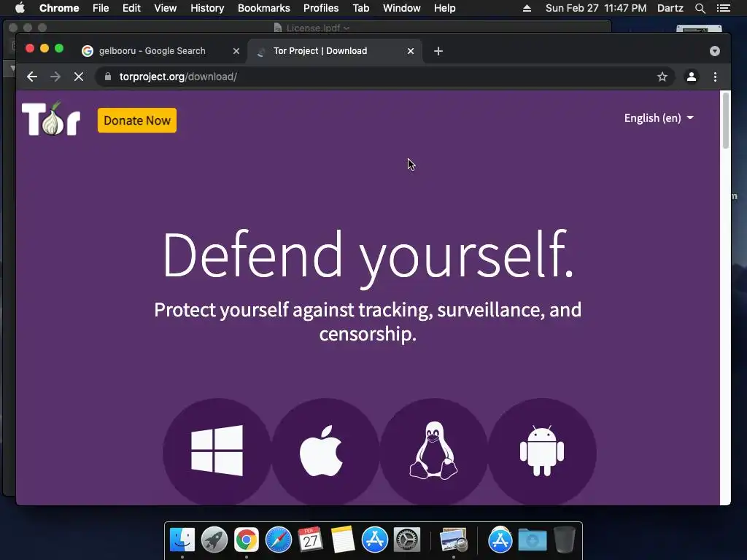Click the Dartz user name in menu bar
747x560 pixels.
pyautogui.click(x=670, y=8)
